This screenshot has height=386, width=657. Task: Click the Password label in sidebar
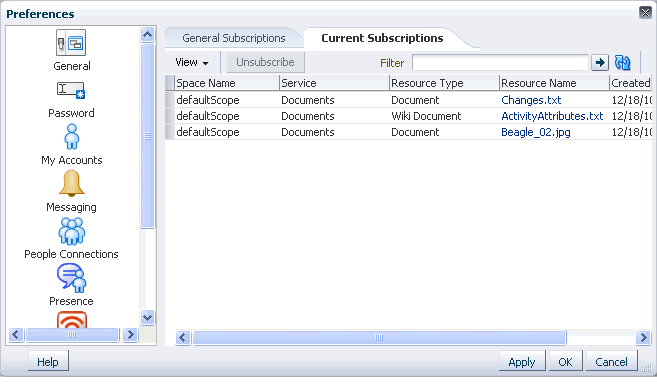coord(71,113)
